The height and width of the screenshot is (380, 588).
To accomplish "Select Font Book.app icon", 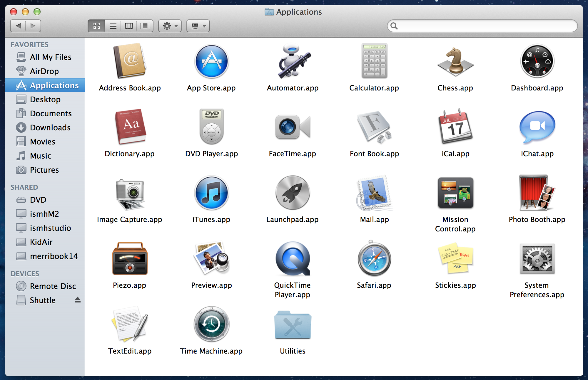I will (x=374, y=127).
